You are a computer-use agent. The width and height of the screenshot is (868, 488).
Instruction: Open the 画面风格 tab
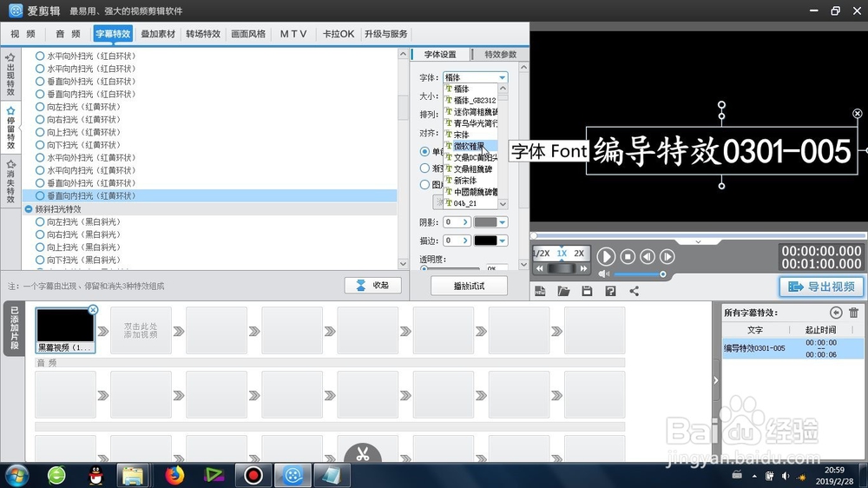click(x=248, y=34)
